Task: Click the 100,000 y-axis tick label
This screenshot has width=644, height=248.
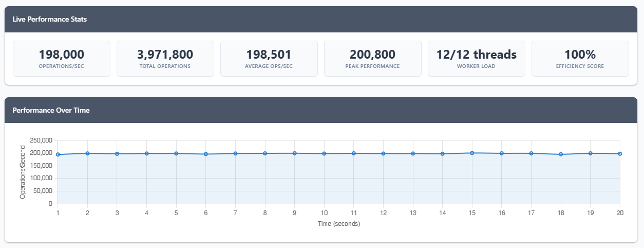Action: click(x=42, y=179)
